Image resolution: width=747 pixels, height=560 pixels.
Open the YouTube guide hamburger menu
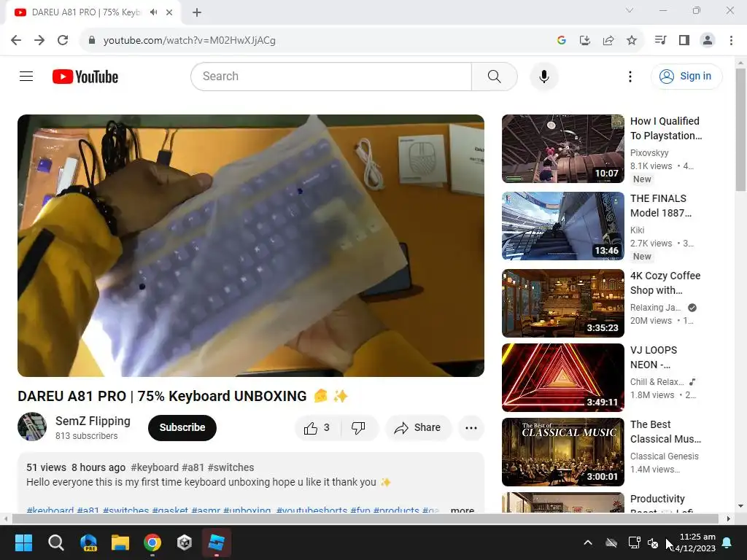[x=26, y=76]
